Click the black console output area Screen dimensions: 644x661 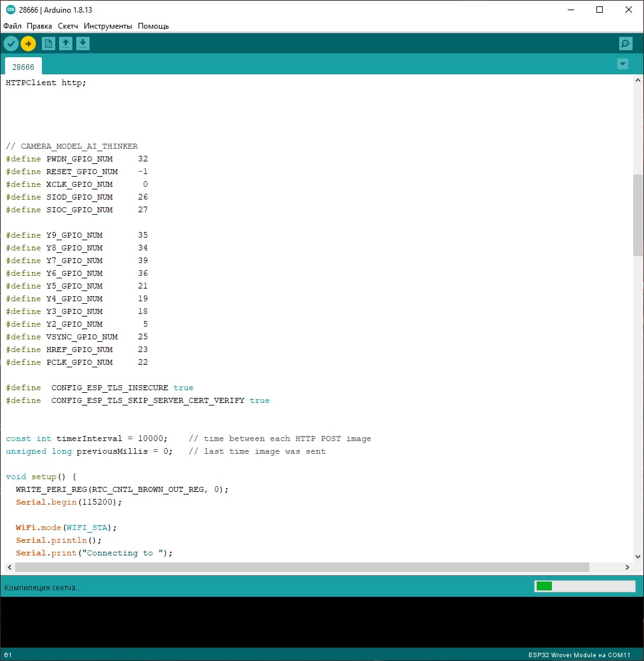click(x=318, y=622)
